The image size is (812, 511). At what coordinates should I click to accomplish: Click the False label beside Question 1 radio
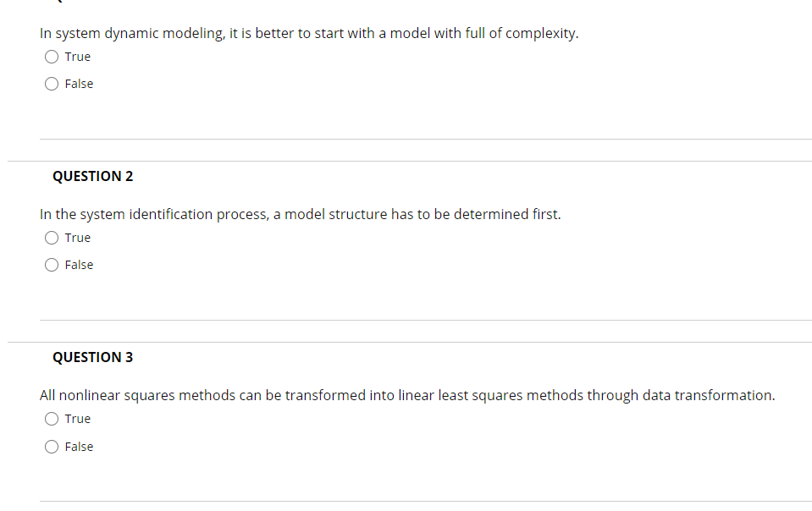click(80, 84)
